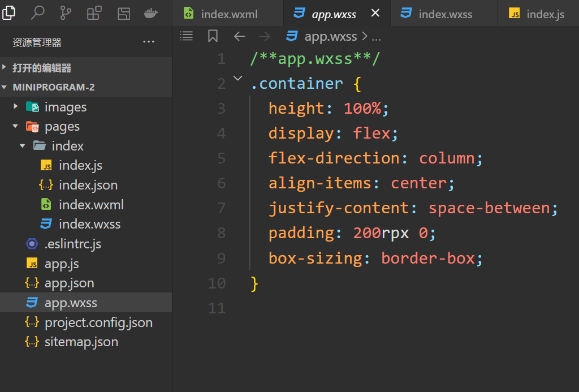Click the closing brace on line 10
This screenshot has width=579, height=392.
click(x=254, y=283)
